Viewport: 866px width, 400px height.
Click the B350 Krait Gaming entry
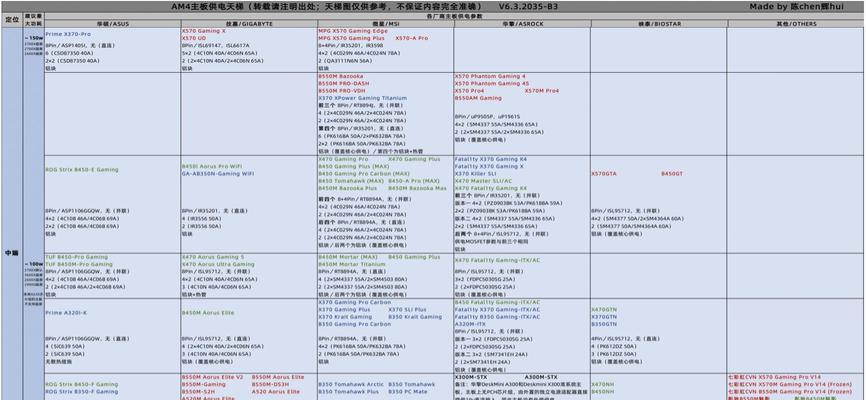[x=415, y=317]
